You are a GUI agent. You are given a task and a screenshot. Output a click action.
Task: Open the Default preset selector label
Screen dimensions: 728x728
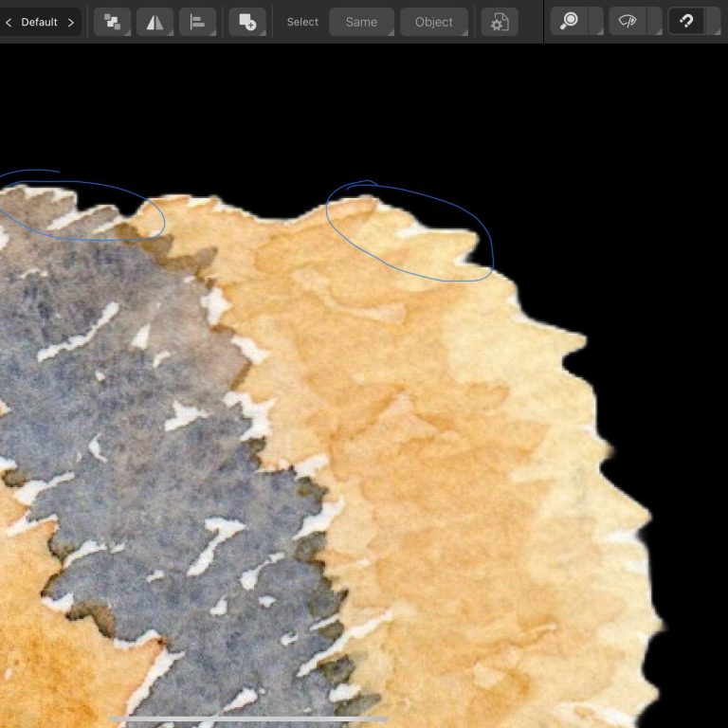point(39,23)
